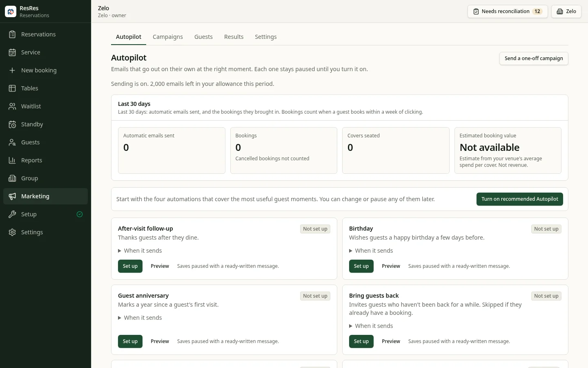Open the Results tab
This screenshot has height=368, width=588.
234,37
